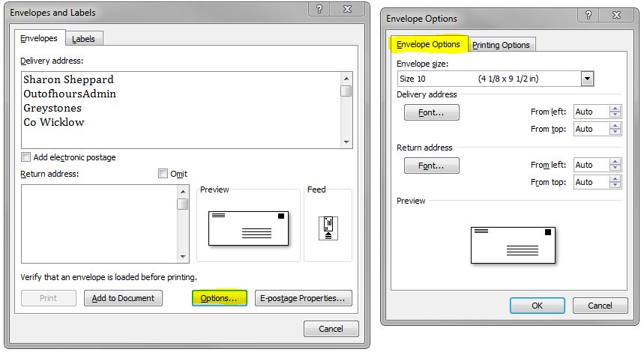Select the Envelopes tab

39,38
